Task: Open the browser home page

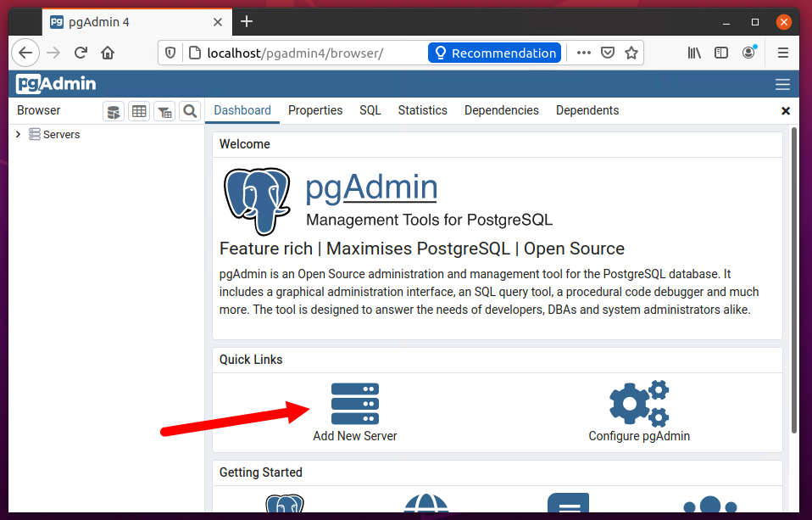Action: pos(108,53)
